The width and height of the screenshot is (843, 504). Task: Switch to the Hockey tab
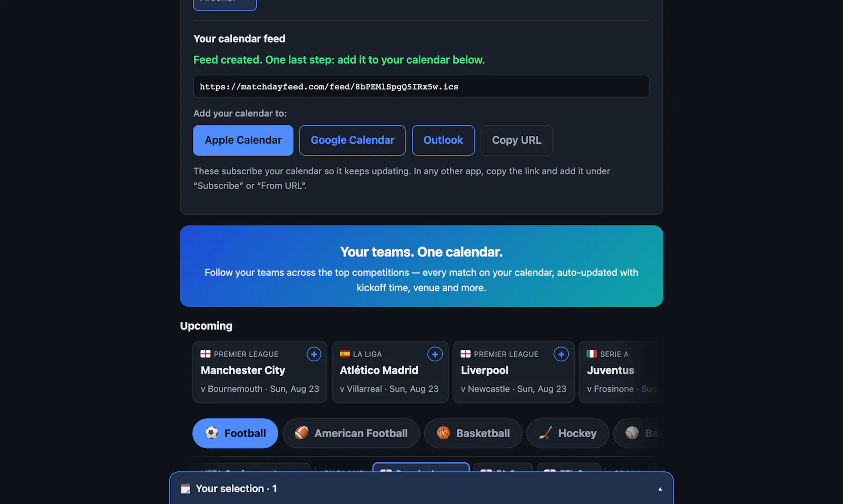(x=568, y=433)
